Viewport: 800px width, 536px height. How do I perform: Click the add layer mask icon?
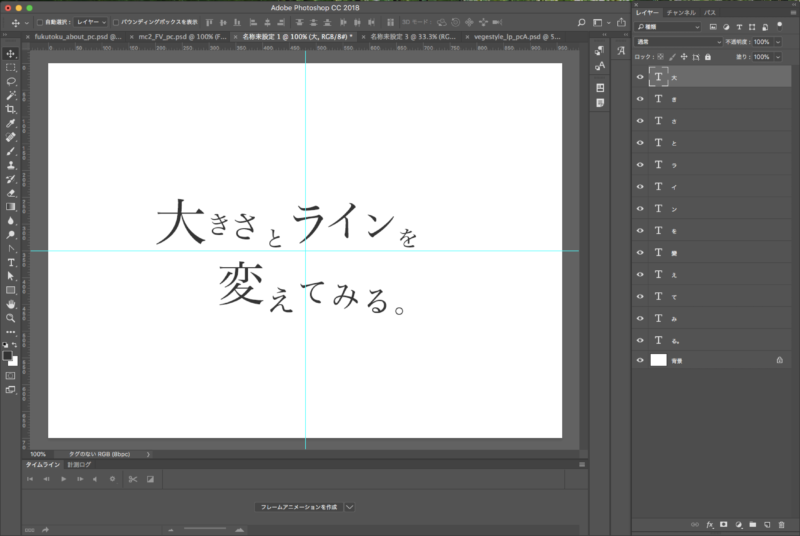[x=723, y=524]
